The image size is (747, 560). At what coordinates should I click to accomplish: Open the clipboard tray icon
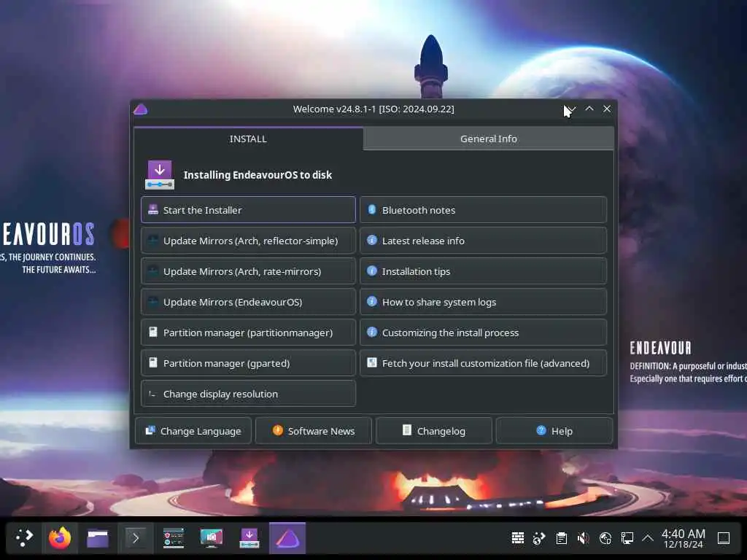(561, 538)
